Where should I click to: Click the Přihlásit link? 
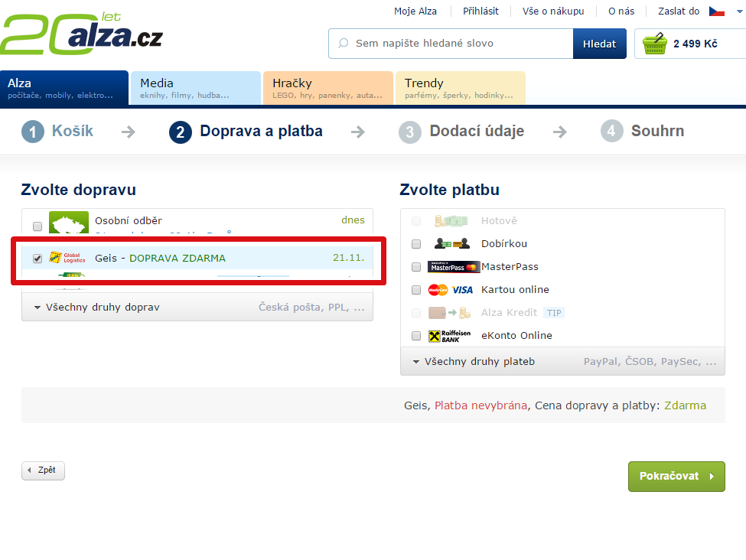coord(481,11)
